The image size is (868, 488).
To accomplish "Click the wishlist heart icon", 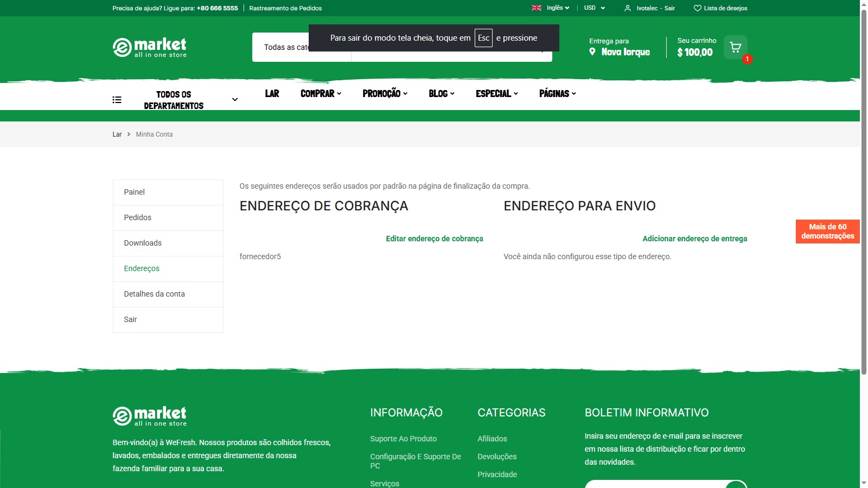I will [697, 8].
